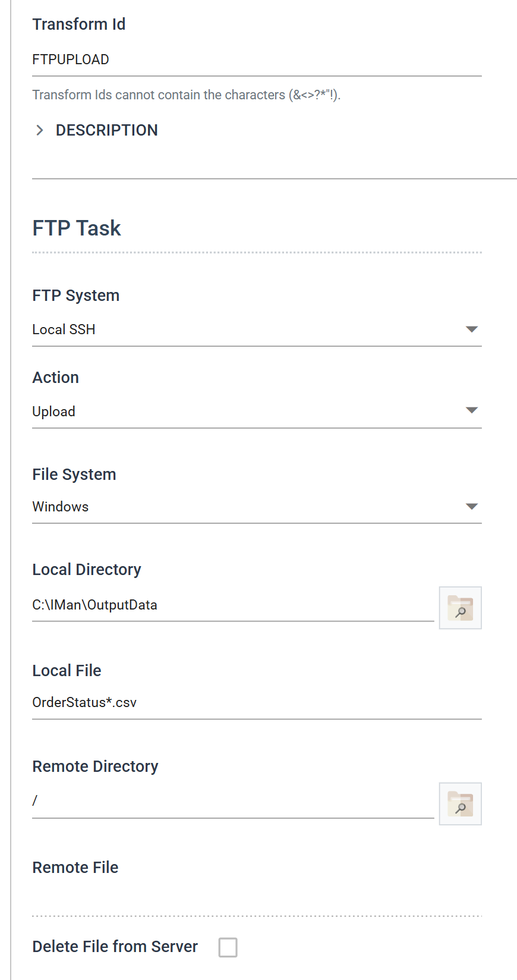The image size is (517, 980).
Task: Click the Transform Id label
Action: (79, 24)
